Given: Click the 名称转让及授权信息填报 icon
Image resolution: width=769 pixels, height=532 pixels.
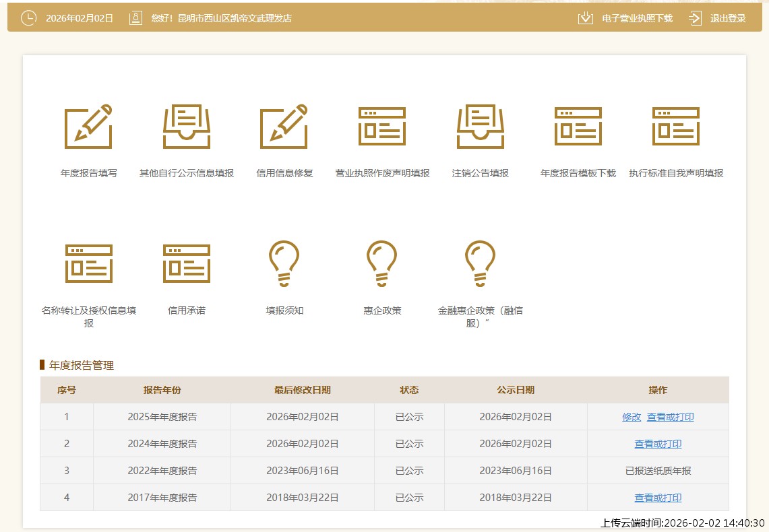Looking at the screenshot, I should 88,263.
